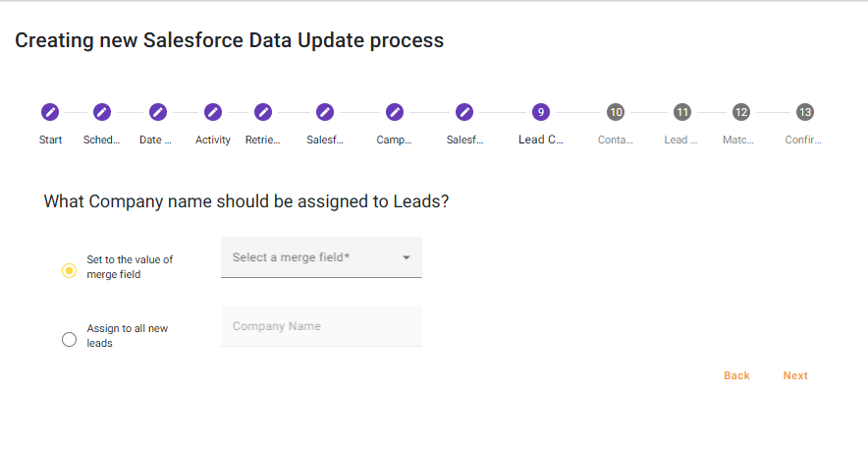Select 'Set to the value of merge field' radio
The image size is (868, 449).
[69, 270]
